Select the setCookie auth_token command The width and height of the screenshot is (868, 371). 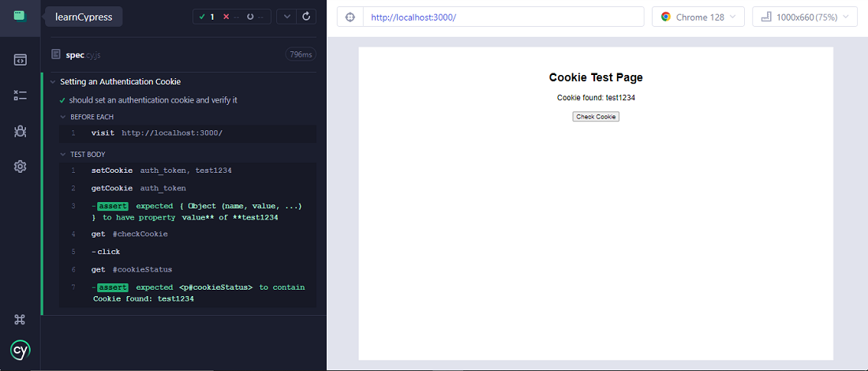188,171
